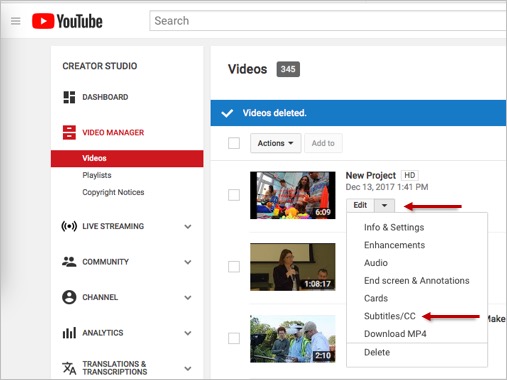This screenshot has width=507, height=380.
Task: Click the checkmark in Videos deleted banner
Action: pyautogui.click(x=227, y=113)
